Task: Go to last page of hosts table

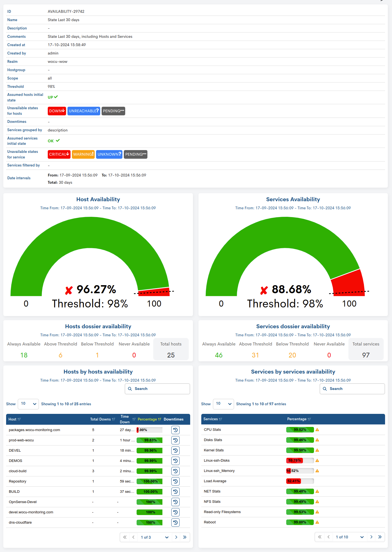Action: [x=185, y=537]
